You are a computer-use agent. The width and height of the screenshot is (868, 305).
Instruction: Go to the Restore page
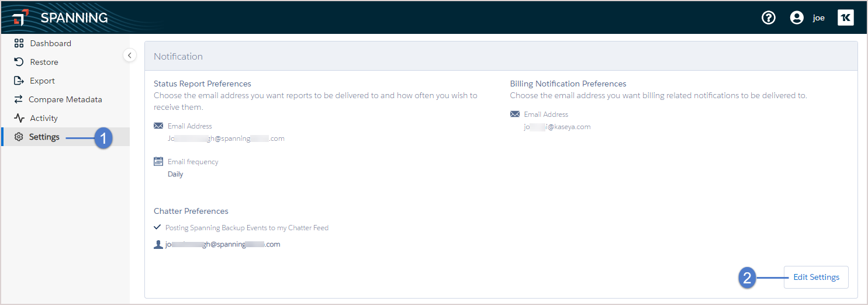tap(65, 62)
